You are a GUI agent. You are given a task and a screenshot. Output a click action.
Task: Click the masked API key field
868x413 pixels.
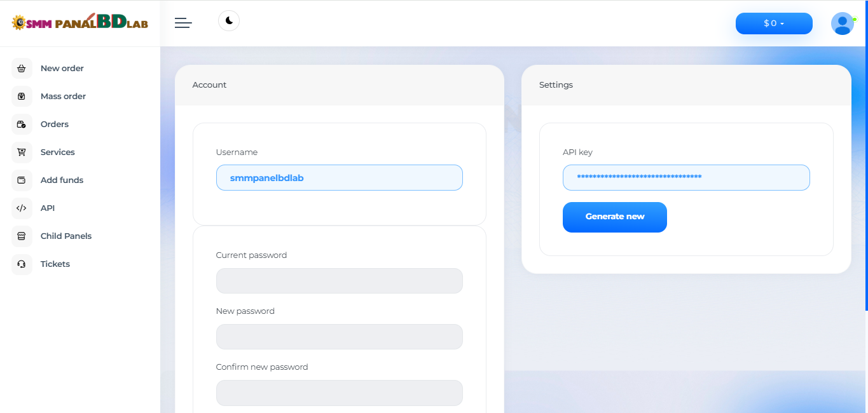[685, 178]
